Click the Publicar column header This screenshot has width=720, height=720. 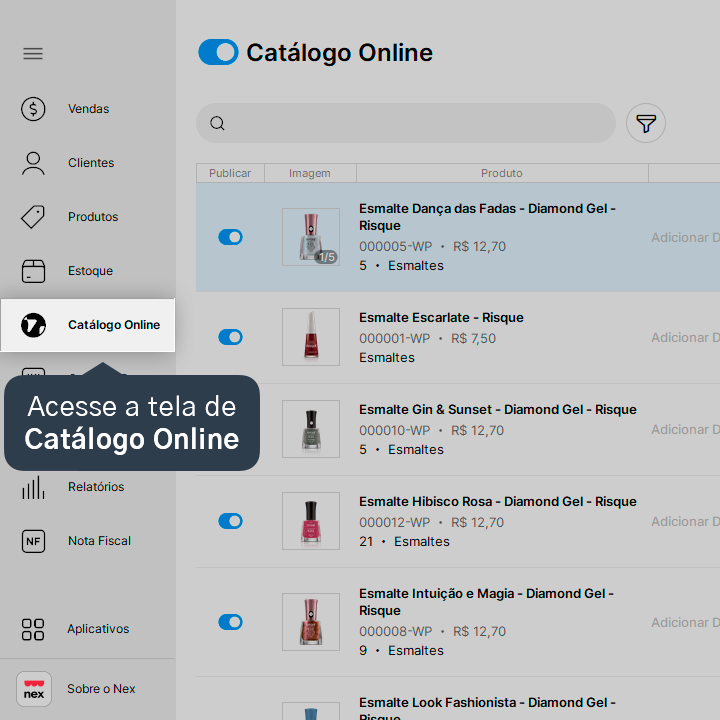tap(230, 173)
